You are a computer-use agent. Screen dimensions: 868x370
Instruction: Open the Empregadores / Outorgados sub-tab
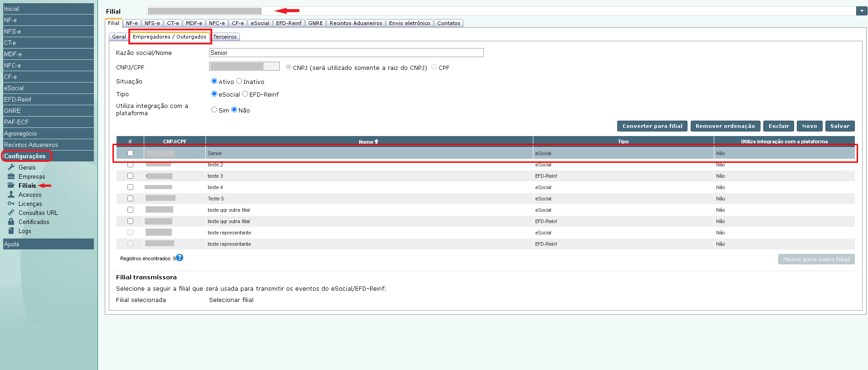click(170, 37)
